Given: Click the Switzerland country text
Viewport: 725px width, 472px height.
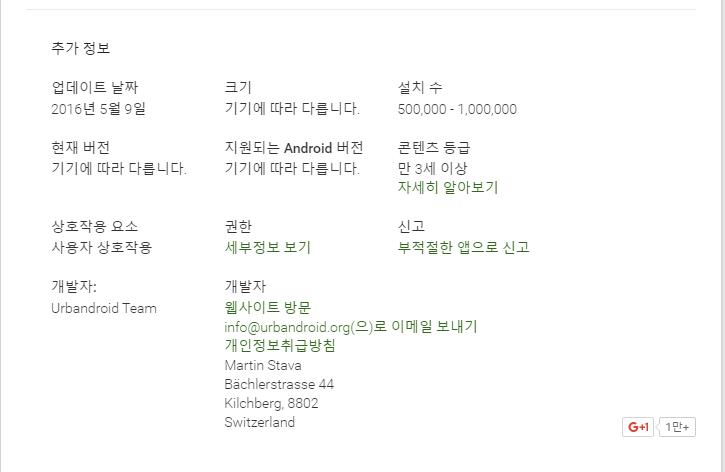Looking at the screenshot, I should click(260, 422).
